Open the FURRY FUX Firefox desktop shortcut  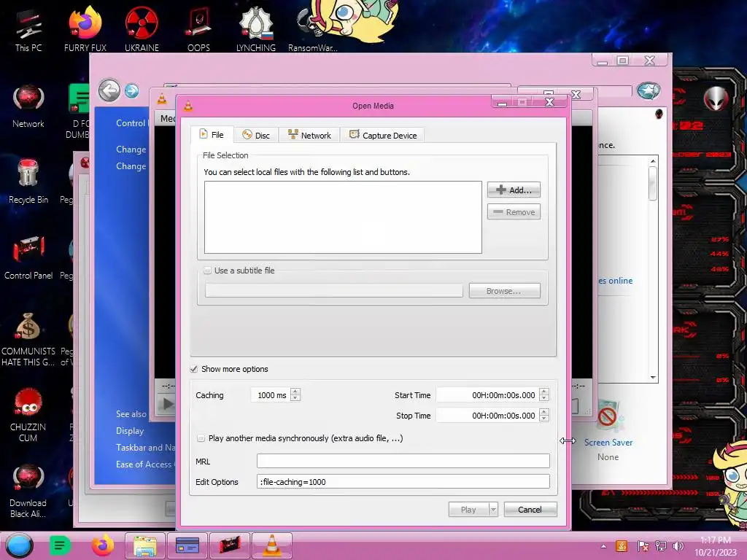85,29
